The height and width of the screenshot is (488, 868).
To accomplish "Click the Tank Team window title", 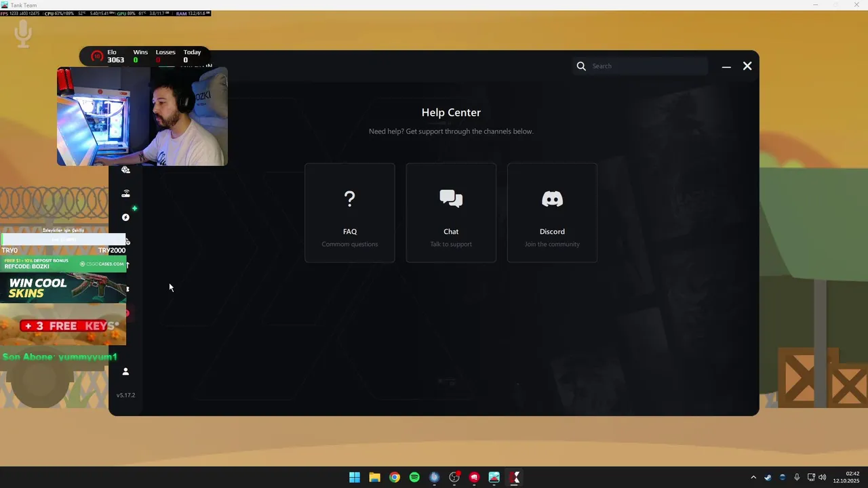I will (24, 5).
